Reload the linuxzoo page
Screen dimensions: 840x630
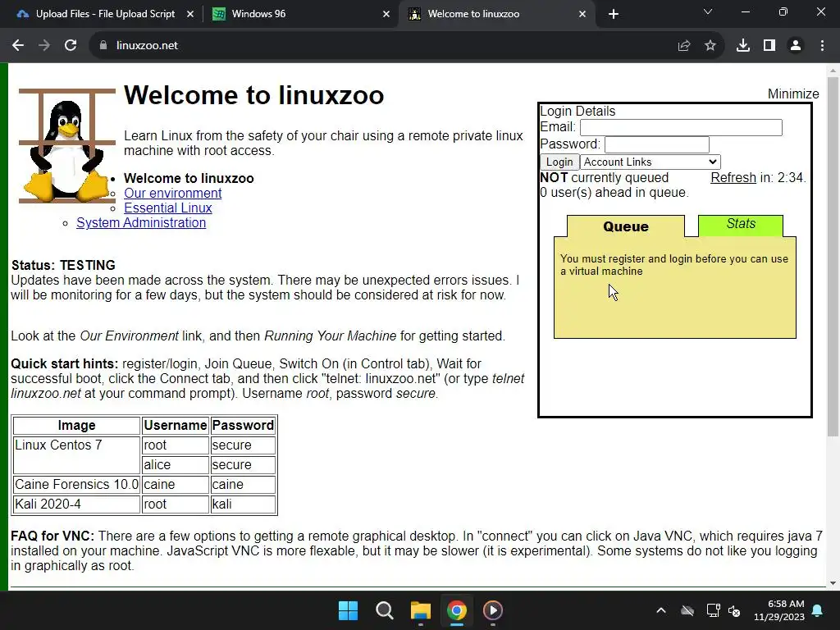point(71,46)
